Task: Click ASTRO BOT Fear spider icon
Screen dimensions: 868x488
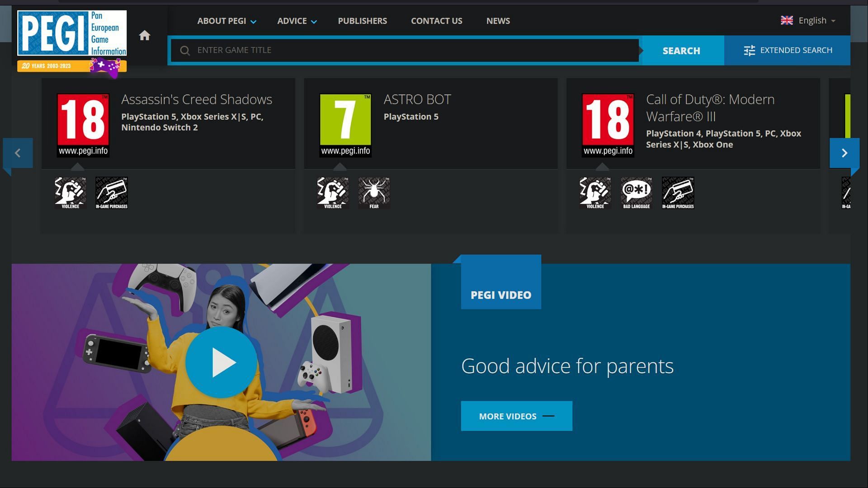Action: tap(374, 193)
